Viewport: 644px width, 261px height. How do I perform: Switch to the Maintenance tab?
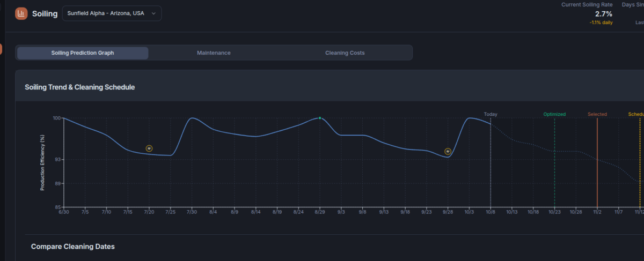point(214,53)
